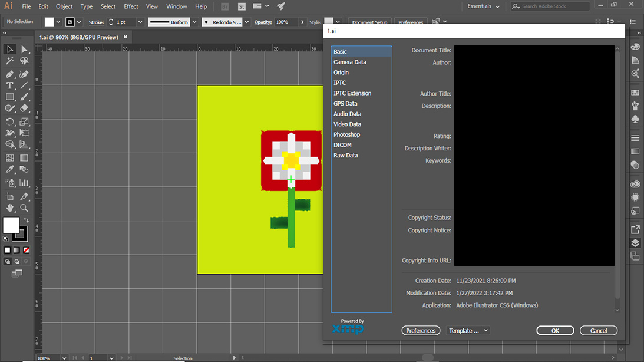
Task: Pick the Magic Wand tool
Action: (10, 61)
